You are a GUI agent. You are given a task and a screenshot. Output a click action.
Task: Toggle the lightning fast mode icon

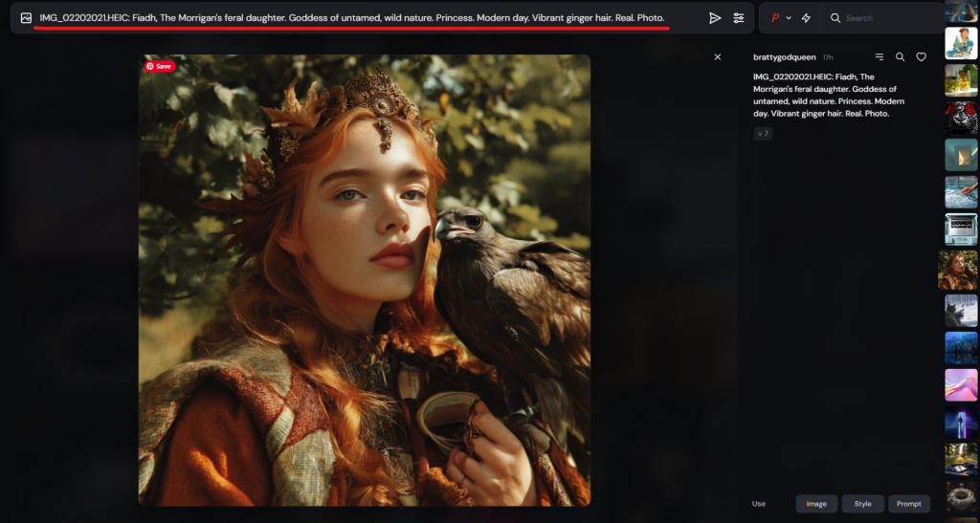806,18
